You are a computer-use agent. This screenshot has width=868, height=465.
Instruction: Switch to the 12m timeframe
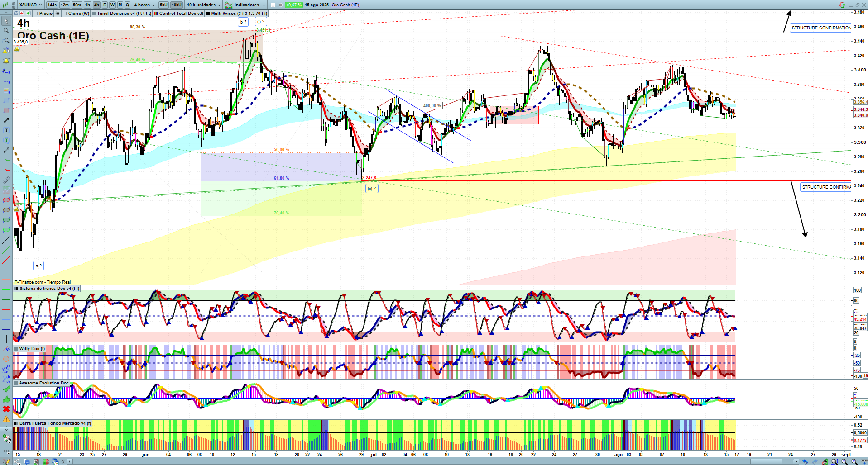[x=65, y=5]
